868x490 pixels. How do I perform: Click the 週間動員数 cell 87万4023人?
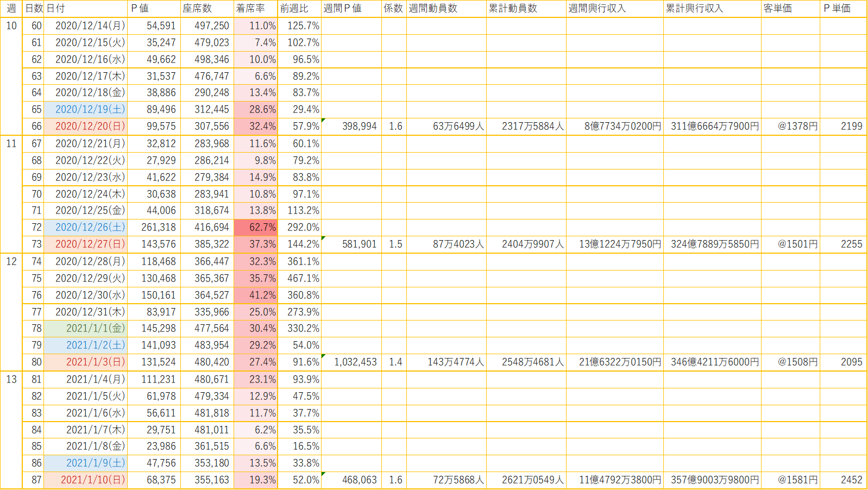(446, 244)
